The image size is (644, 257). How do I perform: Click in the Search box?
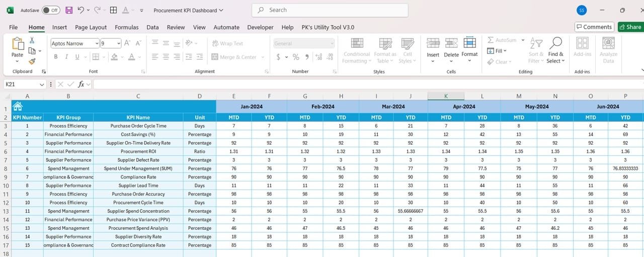[x=330, y=10]
